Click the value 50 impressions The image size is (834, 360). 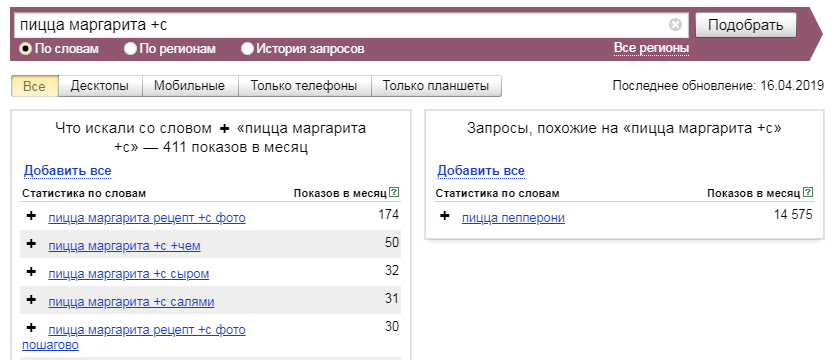392,243
